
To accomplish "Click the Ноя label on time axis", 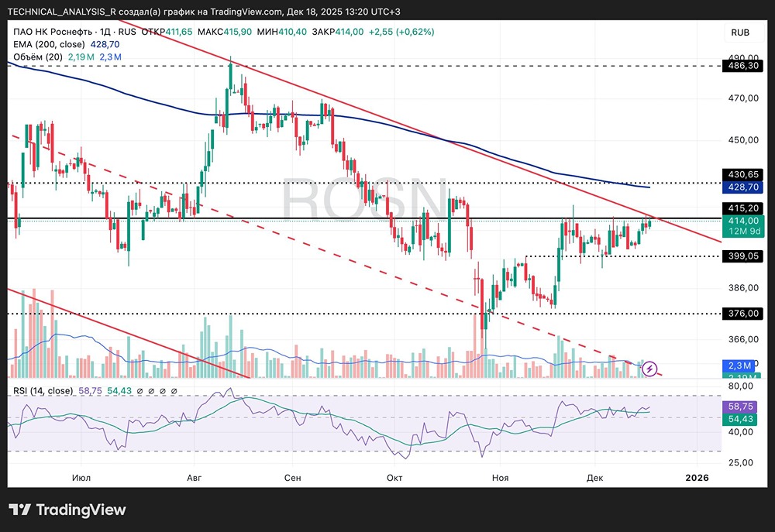I will point(500,478).
